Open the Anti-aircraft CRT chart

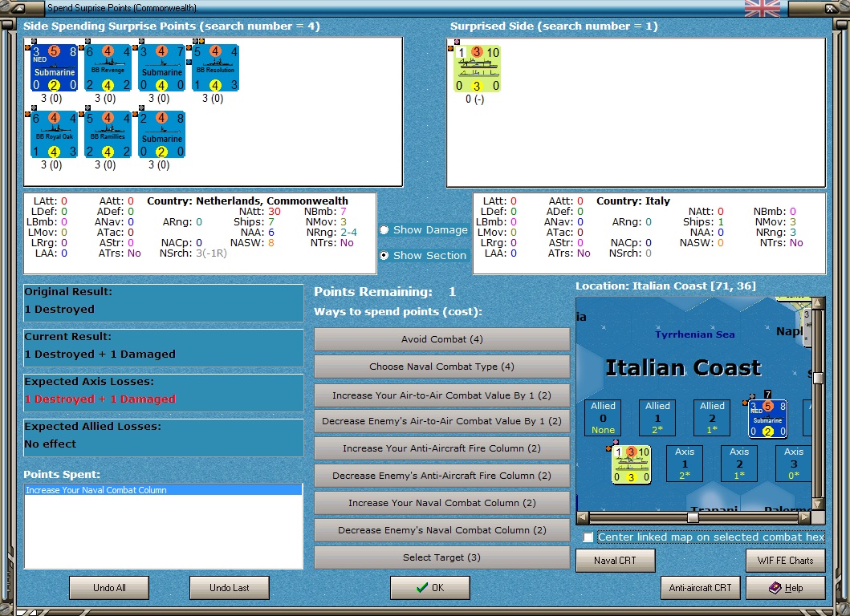701,588
